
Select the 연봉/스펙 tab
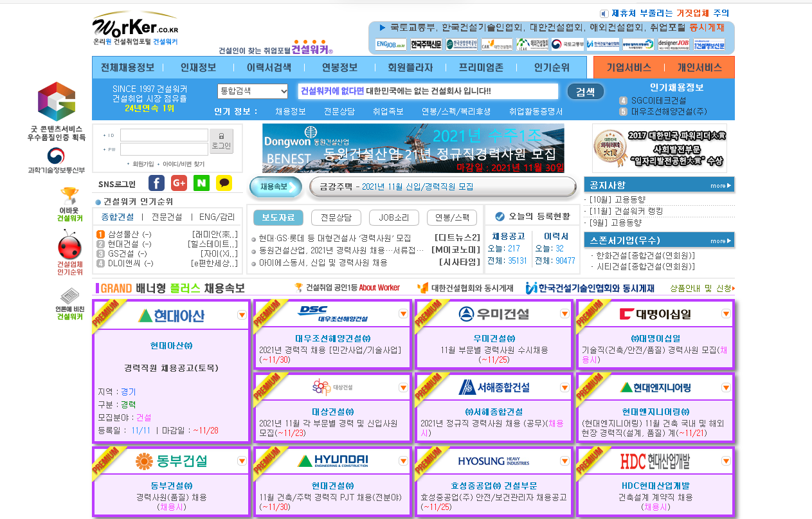[x=452, y=217]
